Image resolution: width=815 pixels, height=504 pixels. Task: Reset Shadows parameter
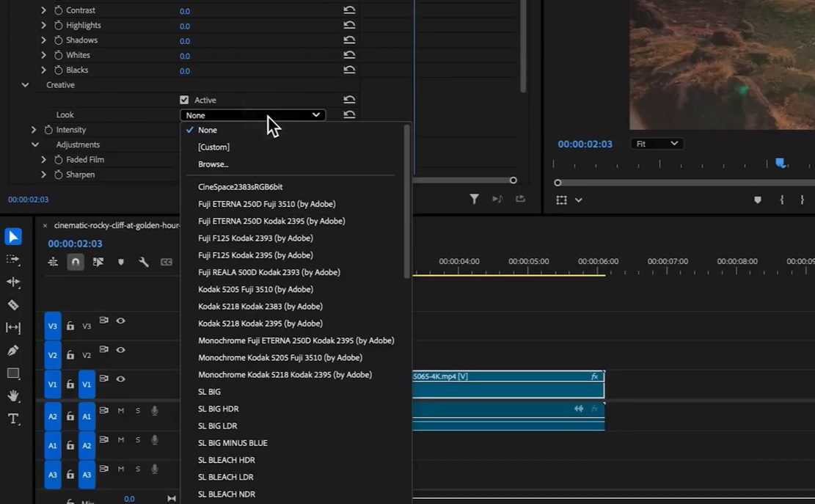click(x=349, y=40)
